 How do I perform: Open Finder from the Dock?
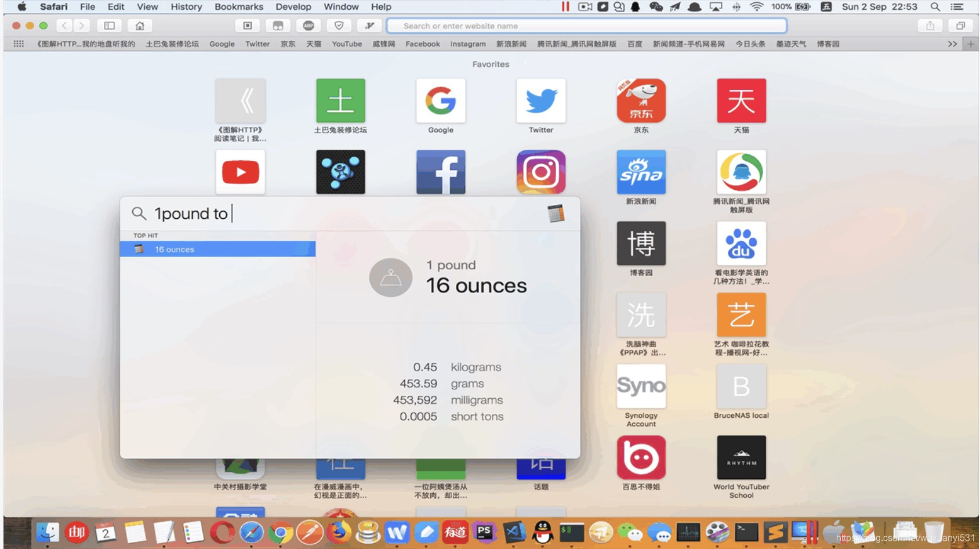coord(48,532)
